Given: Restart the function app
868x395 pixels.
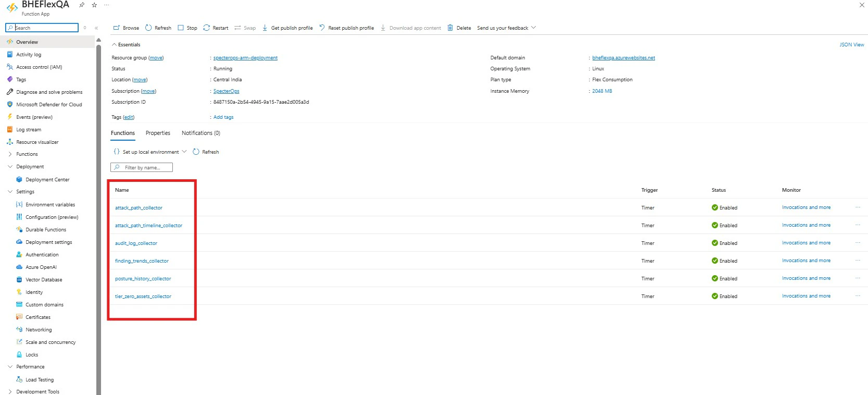Looking at the screenshot, I should pyautogui.click(x=216, y=28).
